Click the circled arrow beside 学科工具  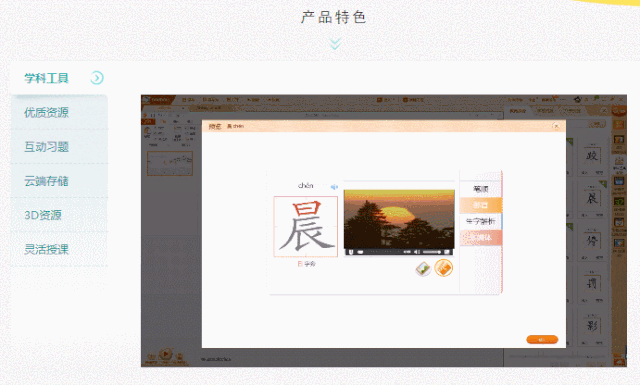(97, 78)
